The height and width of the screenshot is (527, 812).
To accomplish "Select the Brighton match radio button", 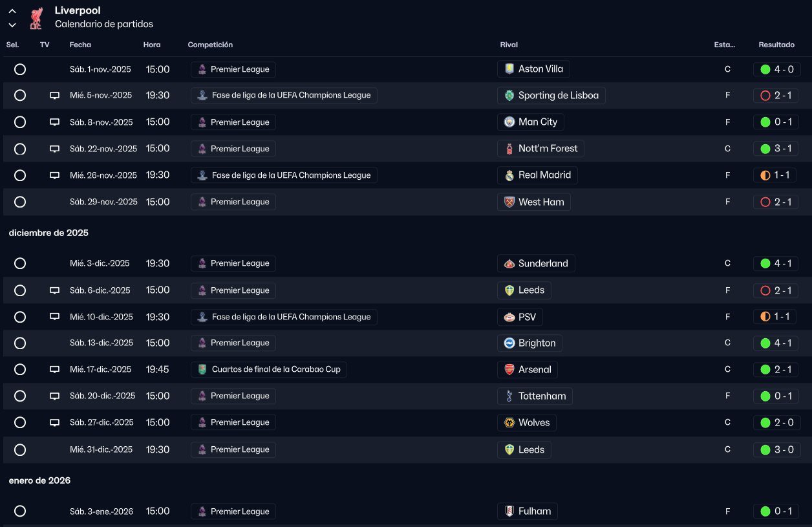I will click(x=20, y=343).
